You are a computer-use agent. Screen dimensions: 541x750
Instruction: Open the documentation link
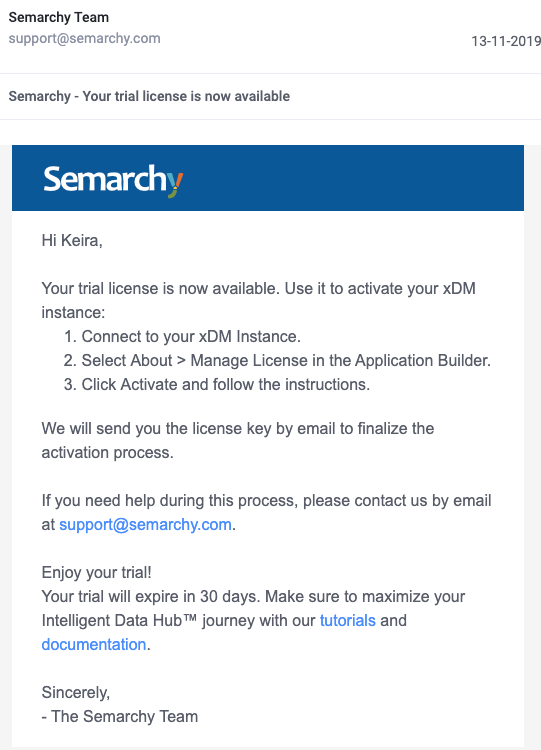[94, 644]
